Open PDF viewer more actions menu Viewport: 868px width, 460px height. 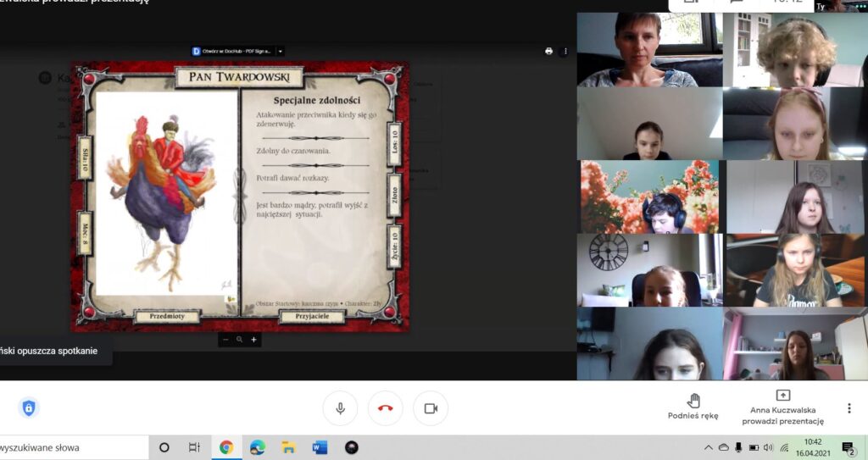(565, 51)
